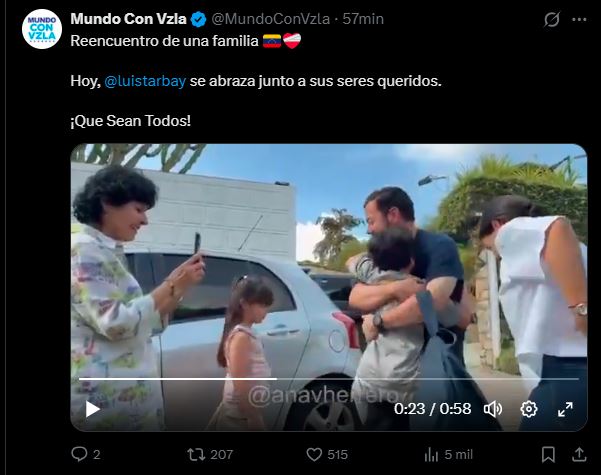Image resolution: width=601 pixels, height=475 pixels.
Task: Play the video
Action: (93, 408)
